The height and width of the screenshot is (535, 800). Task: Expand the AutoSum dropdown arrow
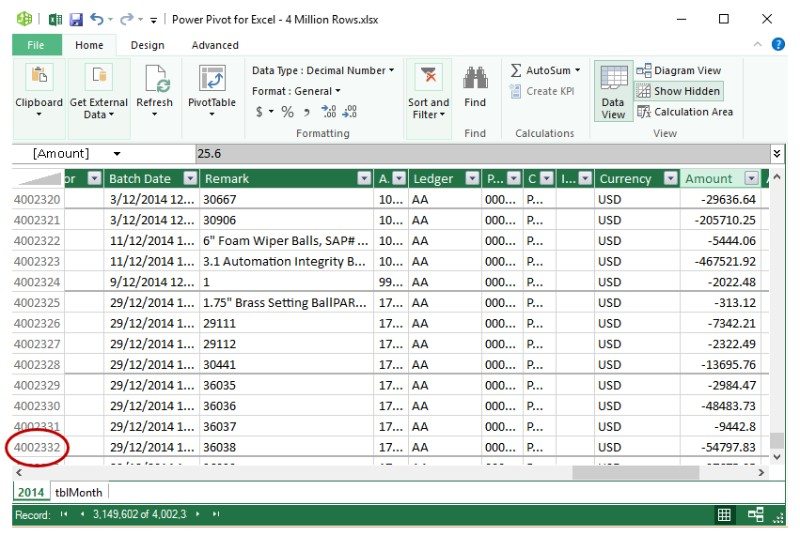point(578,70)
